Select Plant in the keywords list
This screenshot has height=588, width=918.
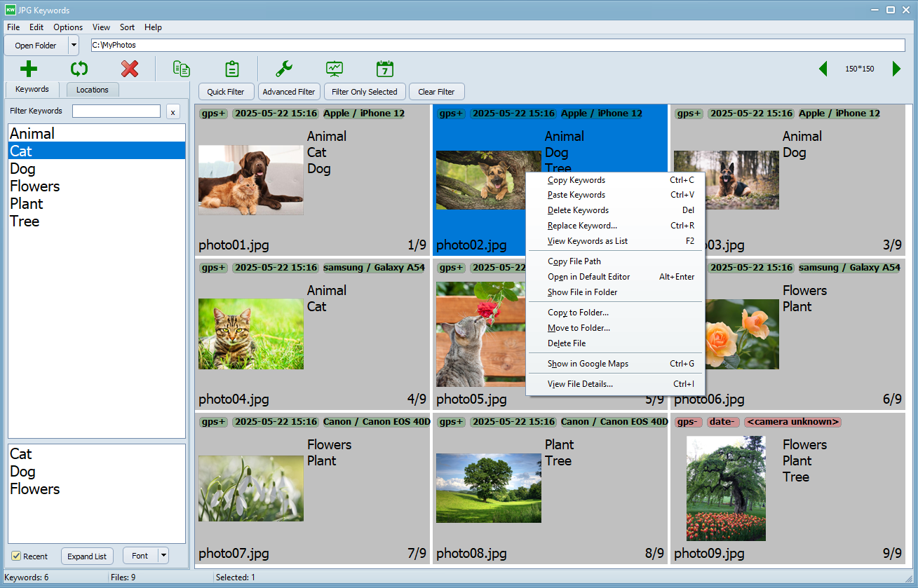tap(97, 203)
